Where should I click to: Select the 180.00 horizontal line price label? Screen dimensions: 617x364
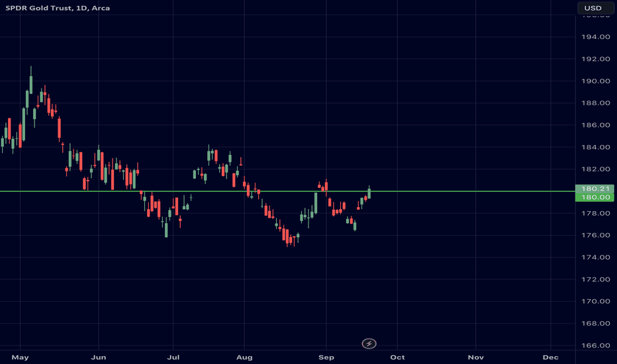tap(594, 197)
